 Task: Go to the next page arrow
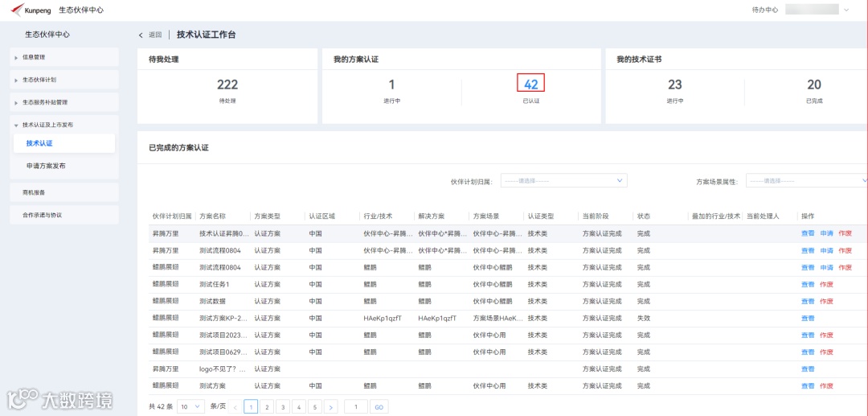331,407
